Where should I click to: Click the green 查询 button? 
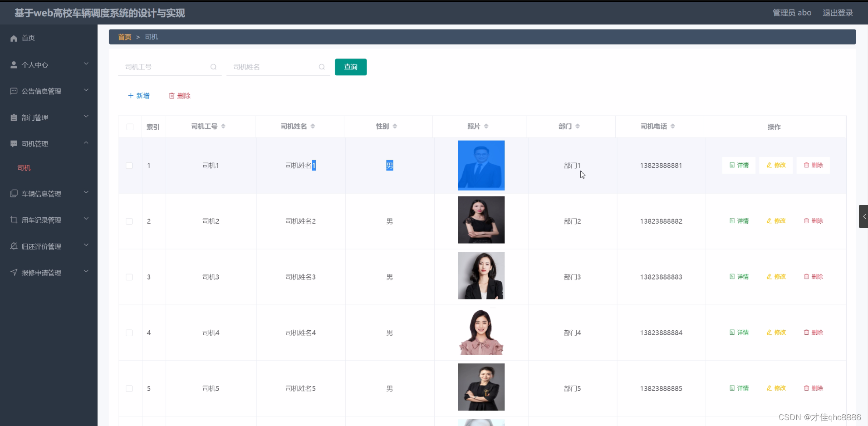(351, 67)
